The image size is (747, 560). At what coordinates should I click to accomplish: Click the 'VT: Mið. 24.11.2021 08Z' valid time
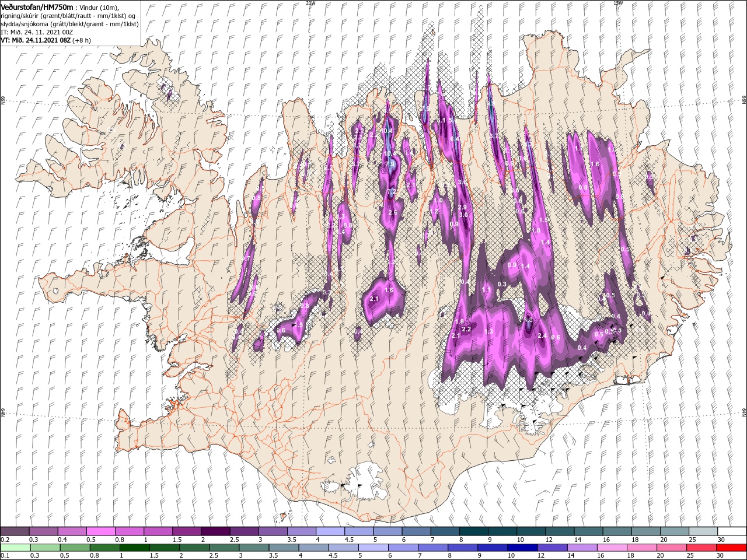tap(36, 41)
